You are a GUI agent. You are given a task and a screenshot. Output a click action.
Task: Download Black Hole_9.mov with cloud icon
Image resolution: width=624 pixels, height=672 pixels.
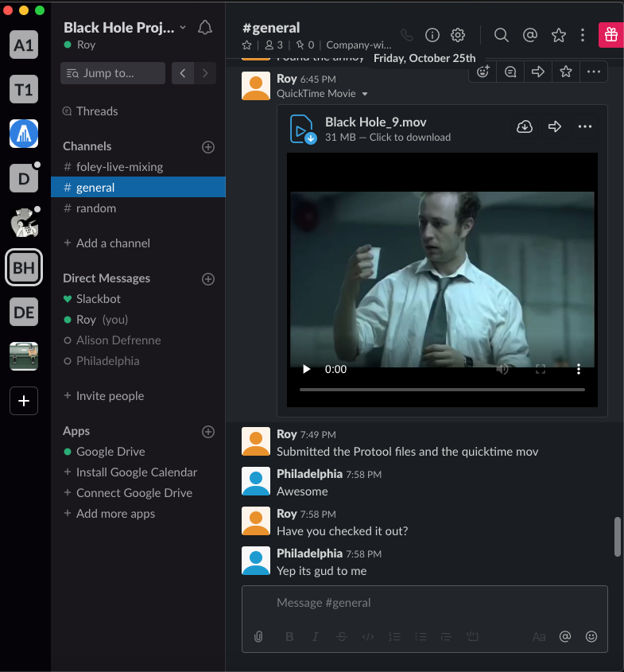(525, 127)
